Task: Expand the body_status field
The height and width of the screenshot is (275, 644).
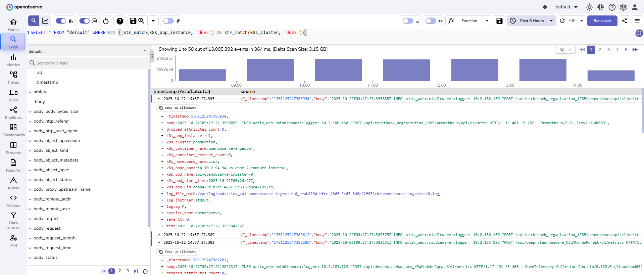Action: click(30, 258)
